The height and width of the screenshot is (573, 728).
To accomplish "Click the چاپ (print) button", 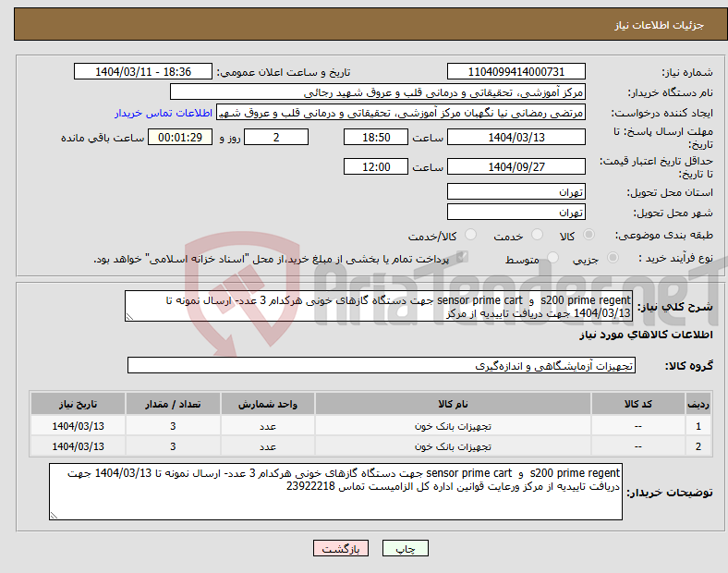I will coord(406,548).
